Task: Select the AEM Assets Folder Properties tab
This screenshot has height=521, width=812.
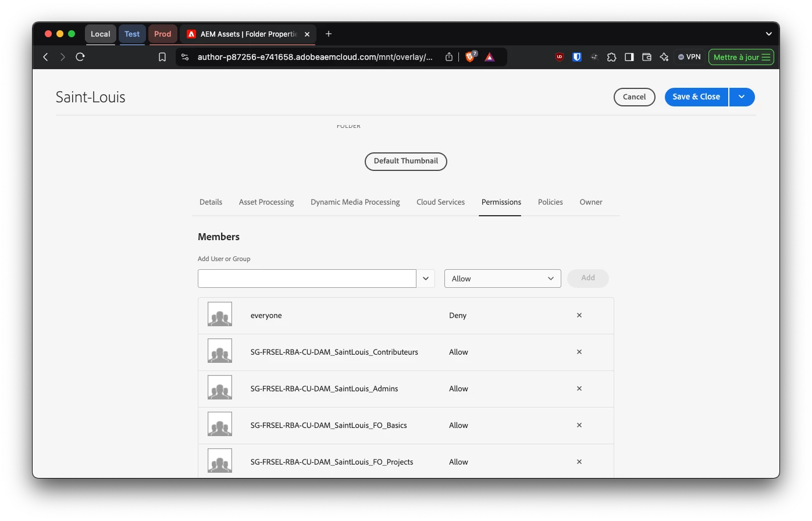Action: (x=248, y=34)
